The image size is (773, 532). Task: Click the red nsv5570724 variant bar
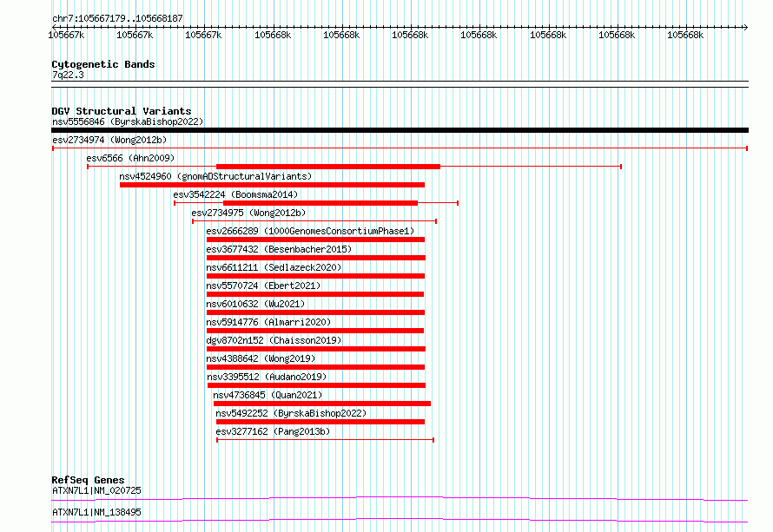click(x=315, y=294)
